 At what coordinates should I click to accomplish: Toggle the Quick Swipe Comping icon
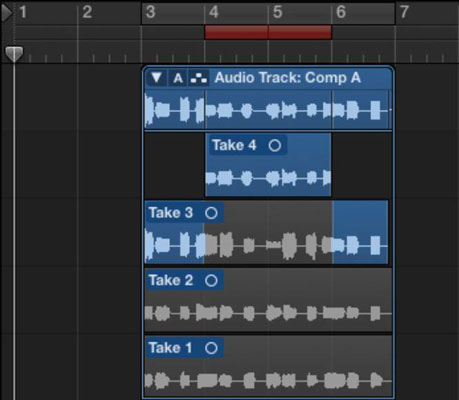coord(199,78)
